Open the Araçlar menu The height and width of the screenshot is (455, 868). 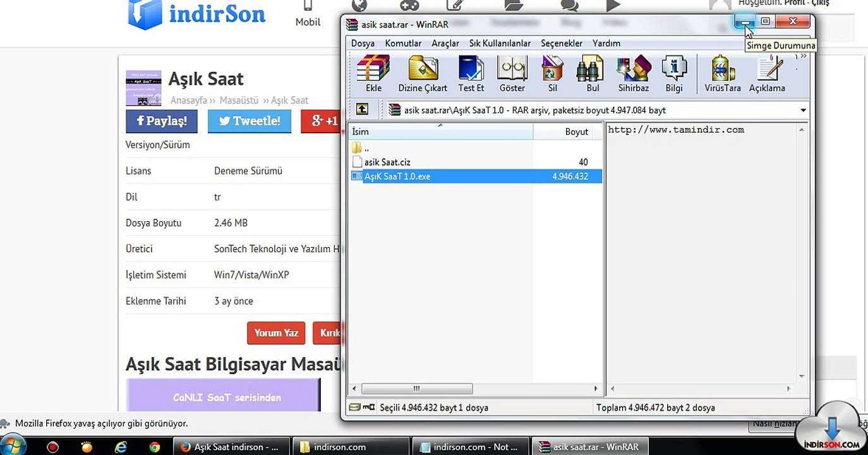[x=445, y=43]
